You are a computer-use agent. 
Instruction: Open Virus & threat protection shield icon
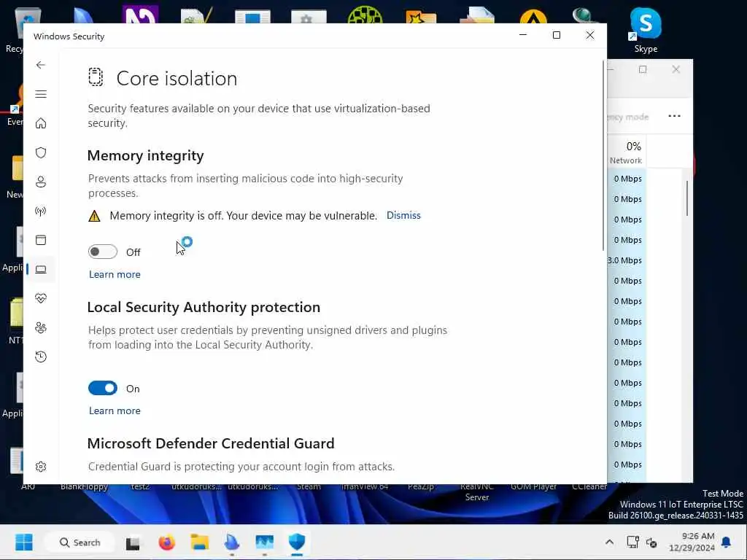[x=41, y=152]
